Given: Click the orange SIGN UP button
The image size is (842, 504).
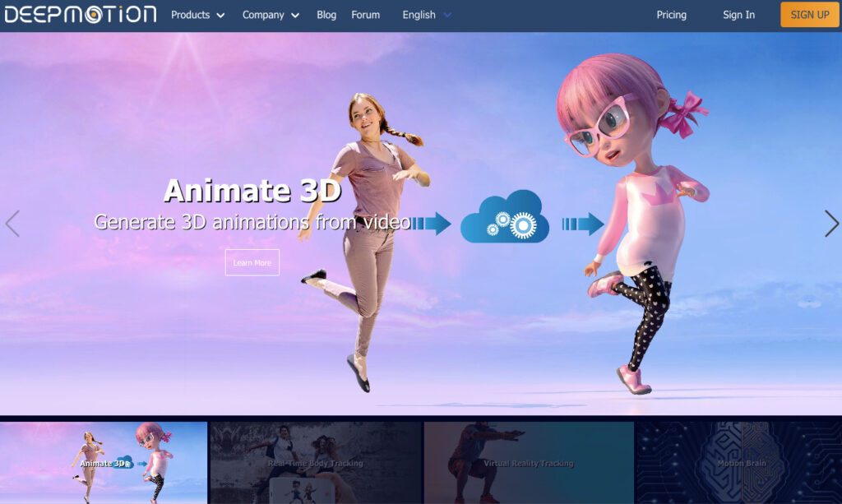Looking at the screenshot, I should point(810,15).
